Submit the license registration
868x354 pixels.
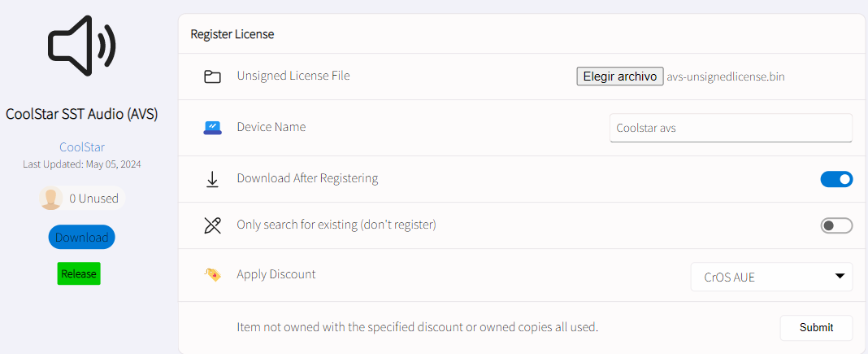(x=816, y=327)
